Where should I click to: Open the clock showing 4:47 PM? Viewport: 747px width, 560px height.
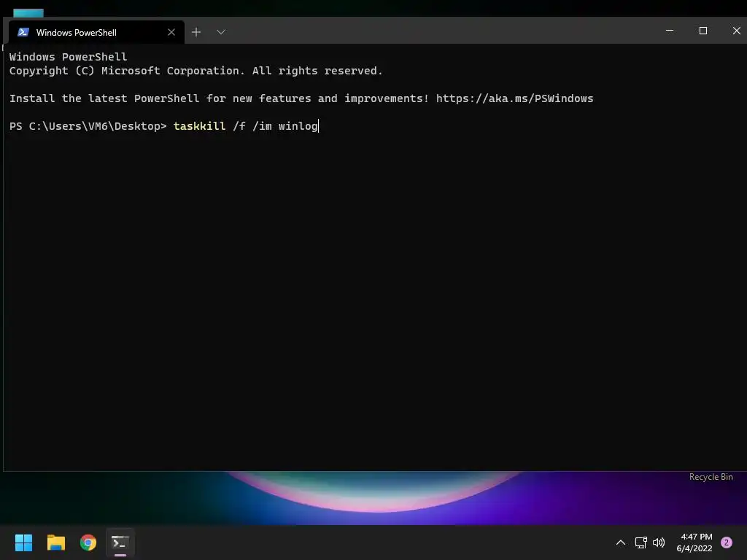694,542
